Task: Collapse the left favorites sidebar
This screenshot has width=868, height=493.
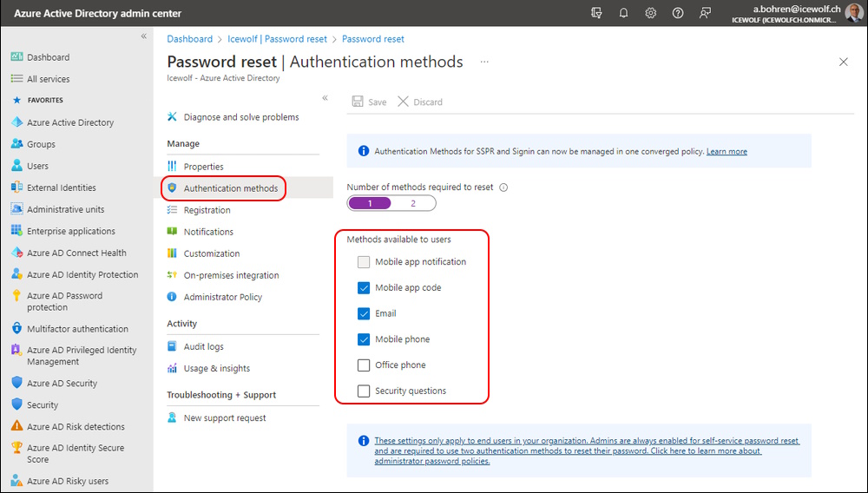Action: click(143, 36)
